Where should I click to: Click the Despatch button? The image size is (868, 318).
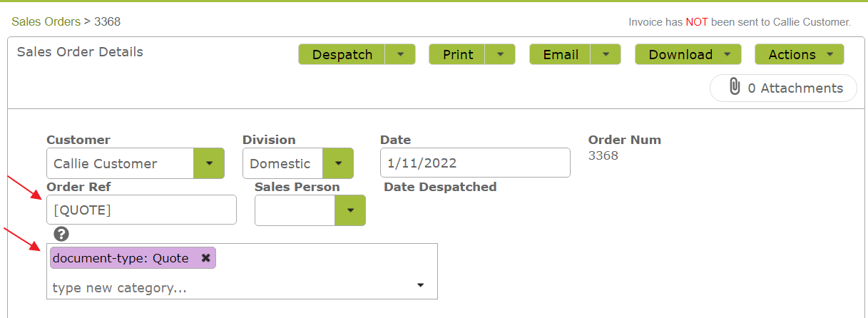coord(342,54)
